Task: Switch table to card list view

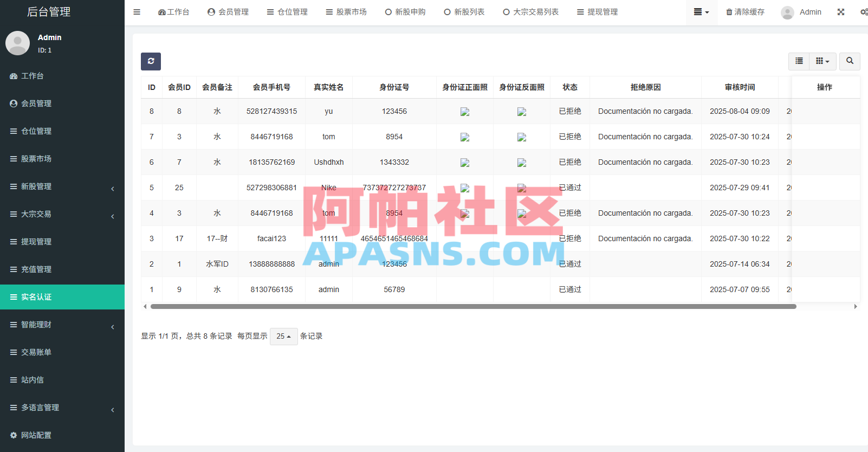Action: point(799,61)
